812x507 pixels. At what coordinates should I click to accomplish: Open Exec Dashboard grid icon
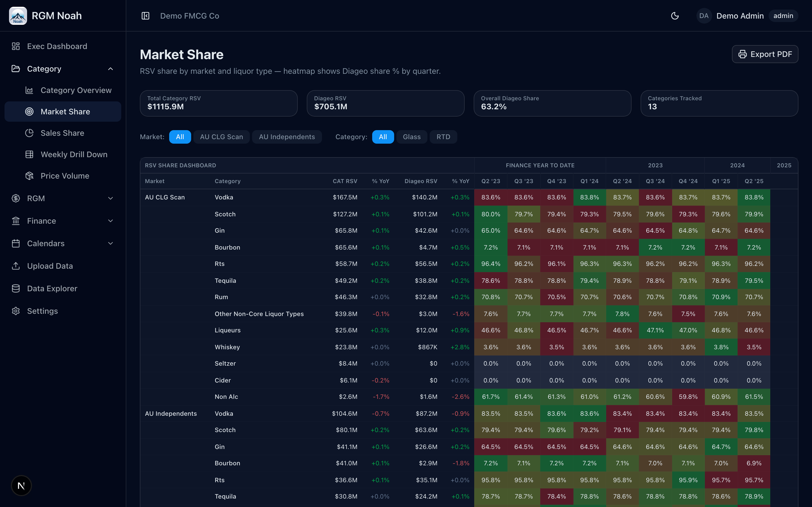[x=16, y=46]
